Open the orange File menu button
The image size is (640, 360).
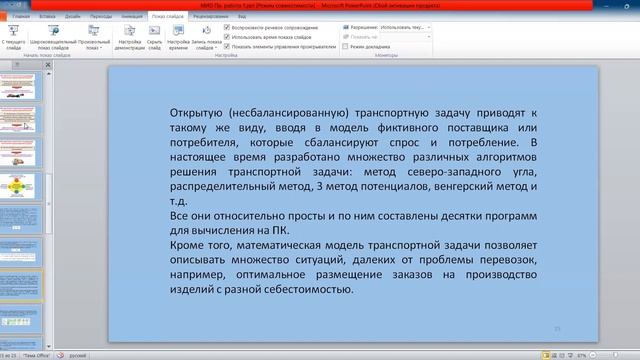pos(3,16)
